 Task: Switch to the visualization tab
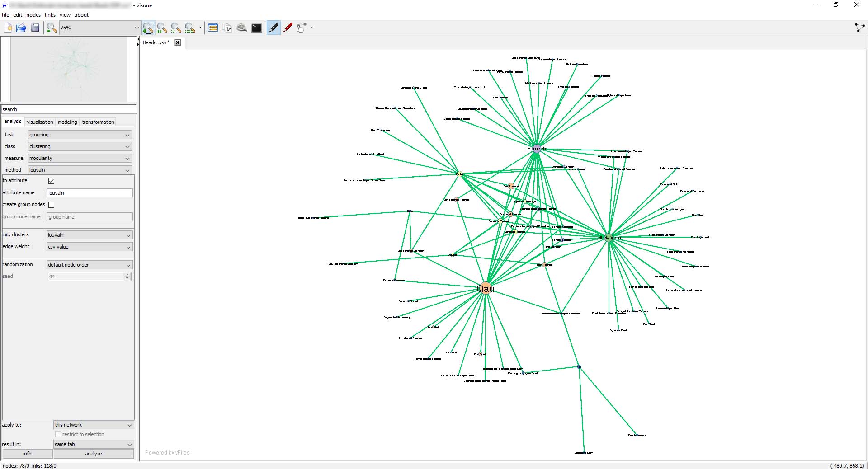click(40, 122)
